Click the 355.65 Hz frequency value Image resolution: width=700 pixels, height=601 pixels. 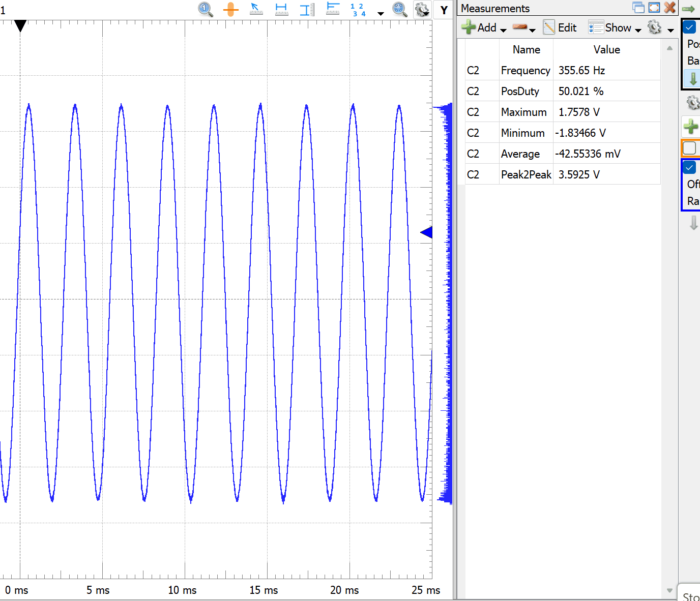tap(581, 70)
